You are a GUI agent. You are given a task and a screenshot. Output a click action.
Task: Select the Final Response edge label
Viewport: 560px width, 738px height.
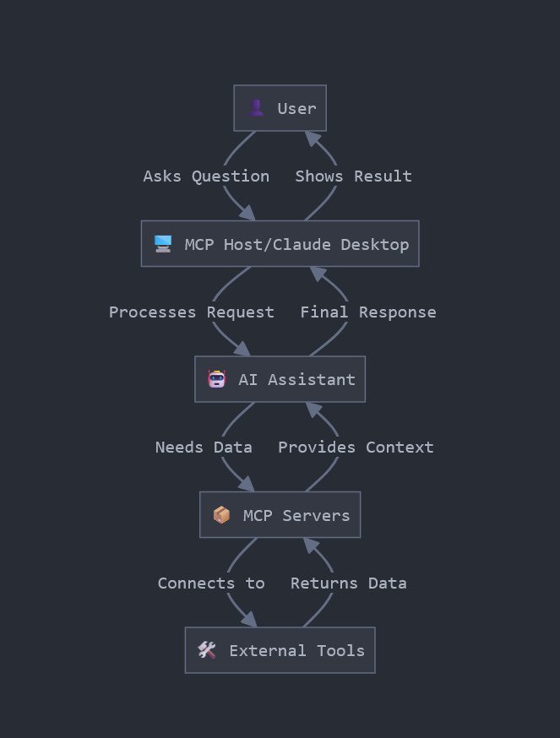pyautogui.click(x=368, y=312)
